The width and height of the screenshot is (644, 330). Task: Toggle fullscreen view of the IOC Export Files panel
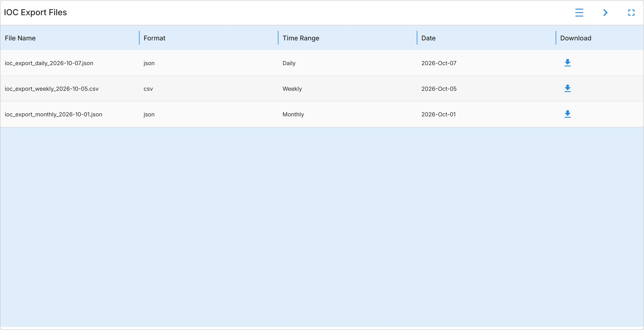point(631,13)
